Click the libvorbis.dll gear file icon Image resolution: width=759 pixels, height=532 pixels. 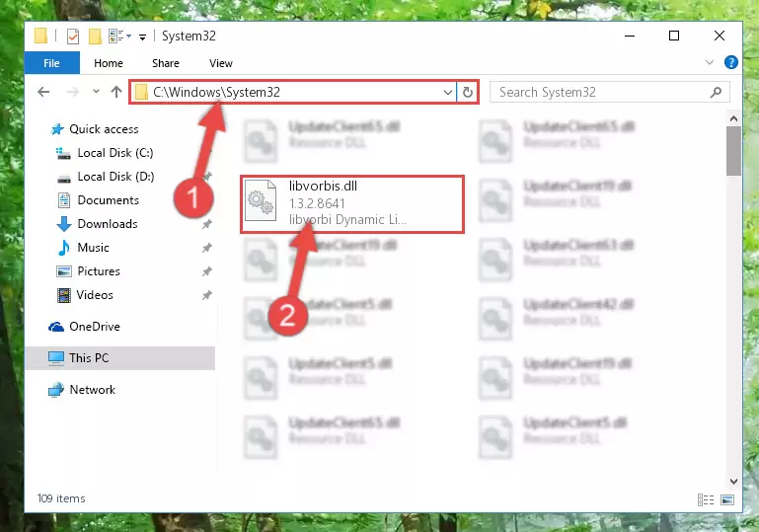[x=261, y=201]
